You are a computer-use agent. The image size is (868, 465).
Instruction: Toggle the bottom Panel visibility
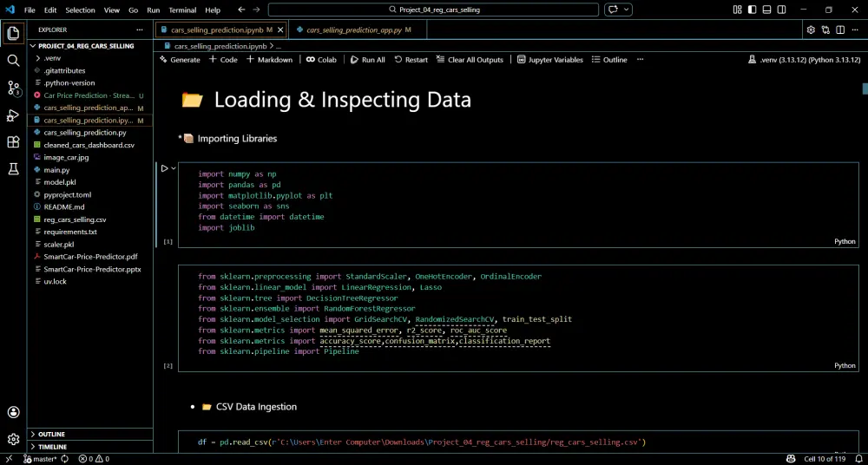pos(766,10)
